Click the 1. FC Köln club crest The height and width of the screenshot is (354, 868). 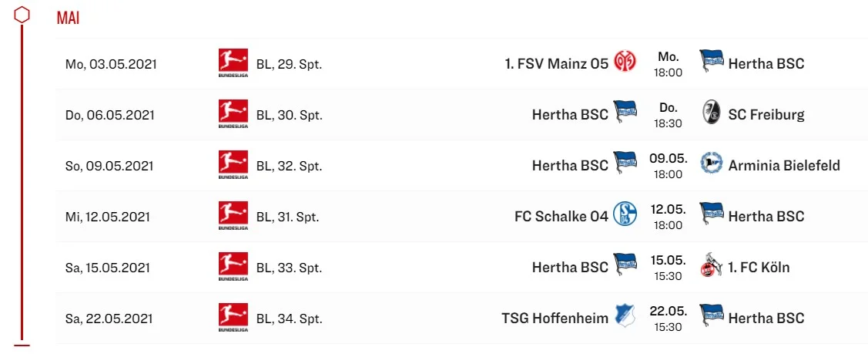[711, 268]
